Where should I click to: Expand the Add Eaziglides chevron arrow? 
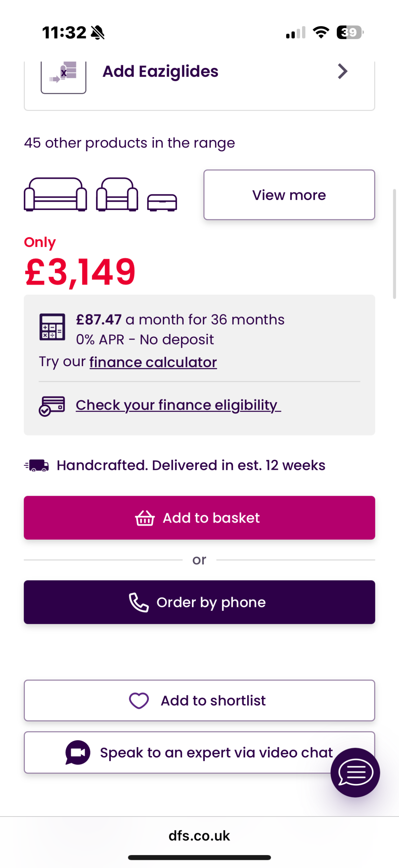pos(342,71)
